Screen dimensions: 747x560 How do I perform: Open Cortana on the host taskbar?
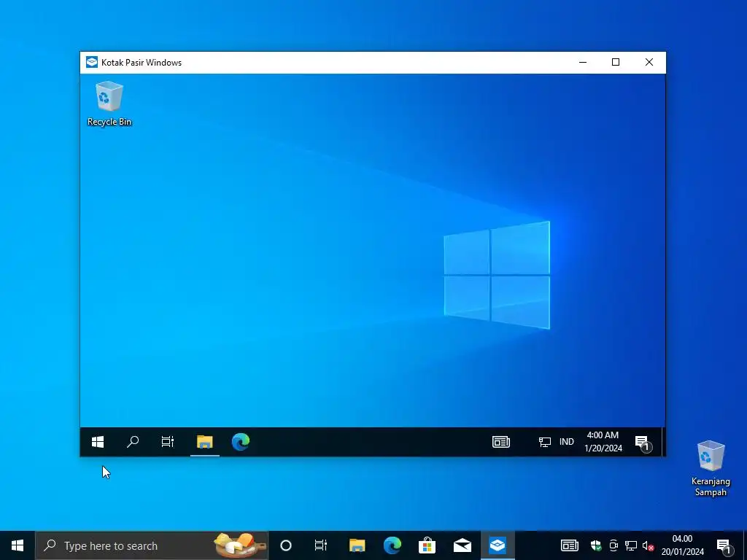(x=286, y=545)
